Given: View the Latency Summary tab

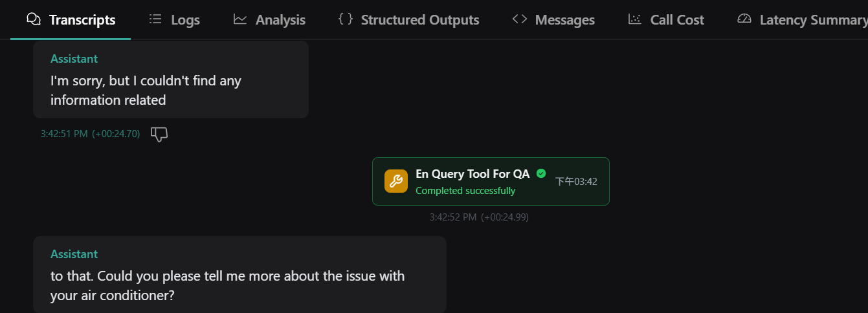Looking at the screenshot, I should tap(813, 20).
